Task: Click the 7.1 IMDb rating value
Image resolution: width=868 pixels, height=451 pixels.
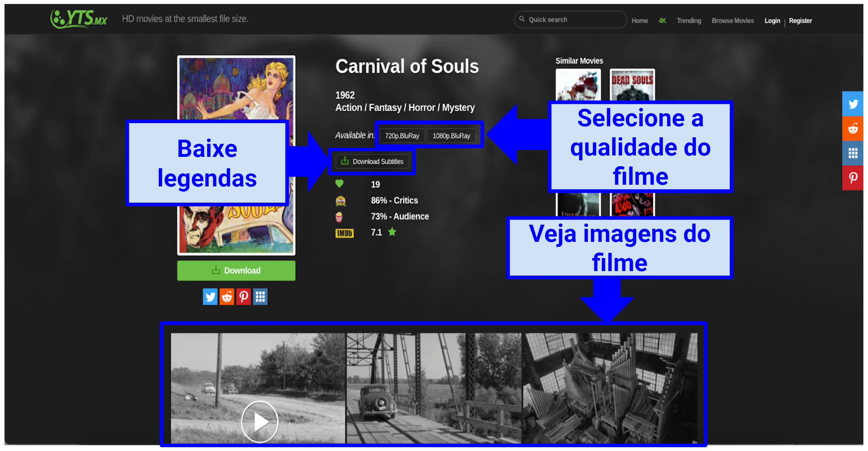Action: coord(376,232)
